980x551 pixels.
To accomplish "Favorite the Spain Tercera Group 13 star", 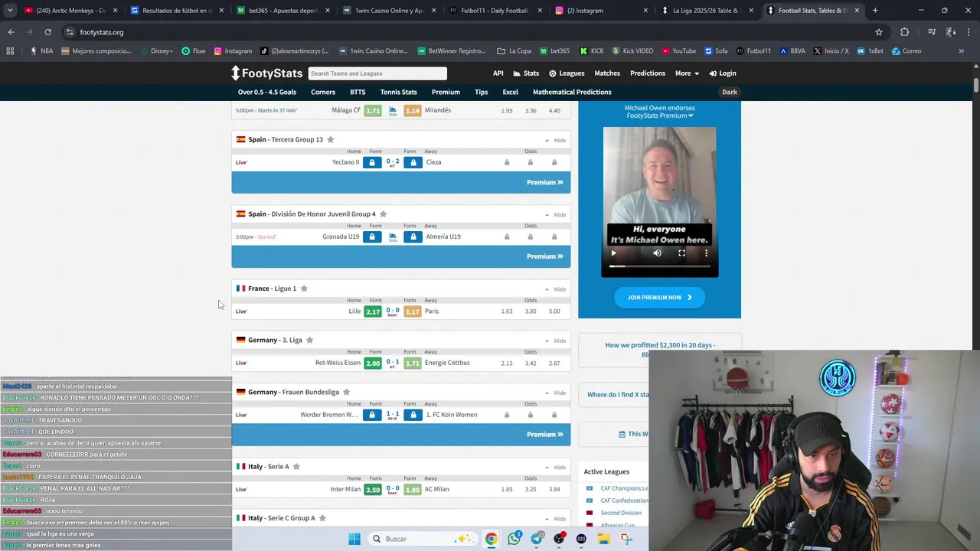I will point(331,139).
